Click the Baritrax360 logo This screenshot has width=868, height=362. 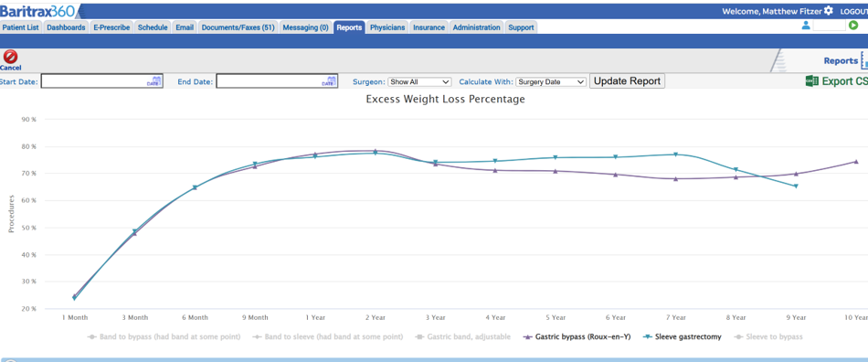tap(37, 11)
